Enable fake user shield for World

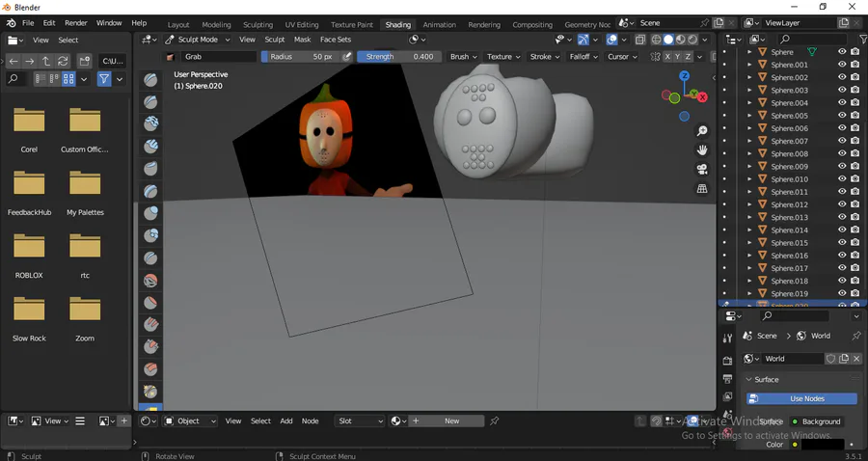pos(830,359)
